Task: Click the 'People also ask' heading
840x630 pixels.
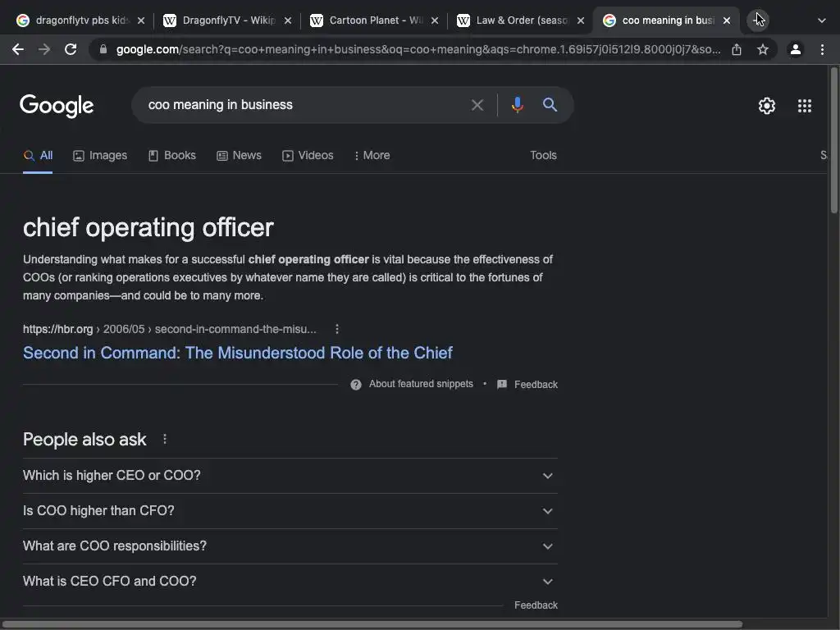Action: click(x=84, y=440)
